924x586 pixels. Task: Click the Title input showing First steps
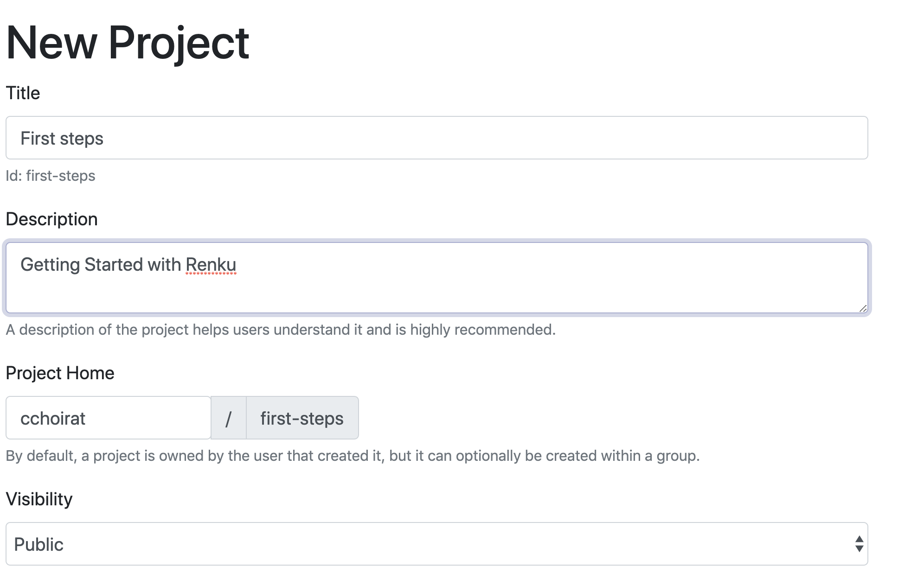coord(436,138)
